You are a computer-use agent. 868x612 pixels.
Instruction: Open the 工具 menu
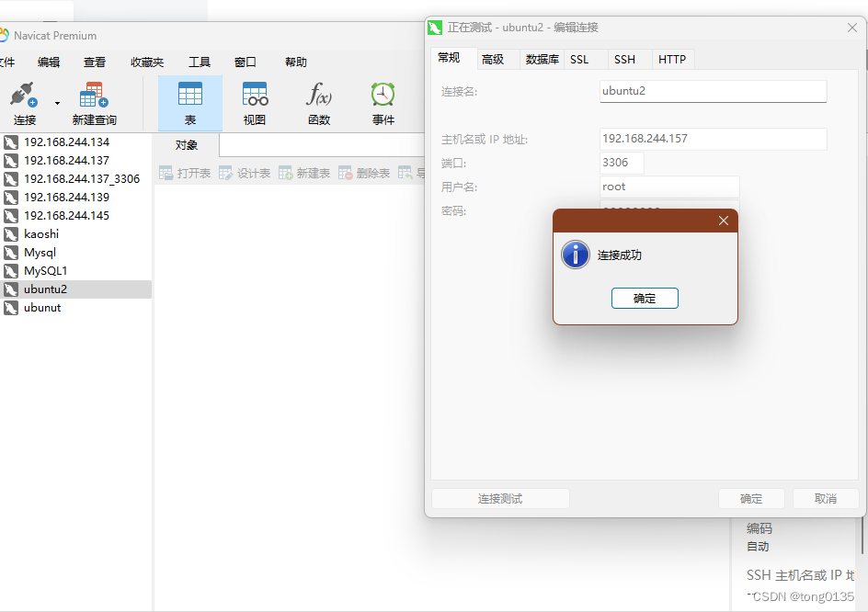click(x=200, y=62)
